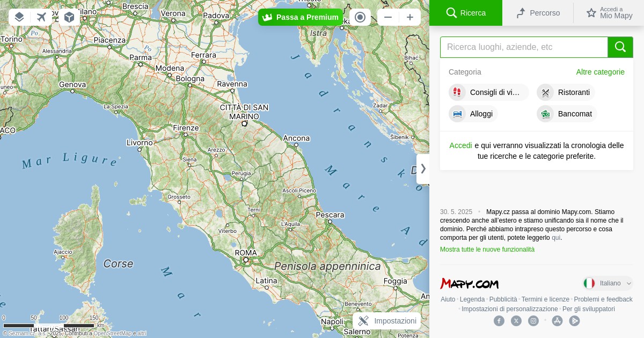Switch to the Percorso tab
The image size is (644, 338).
pyautogui.click(x=538, y=13)
